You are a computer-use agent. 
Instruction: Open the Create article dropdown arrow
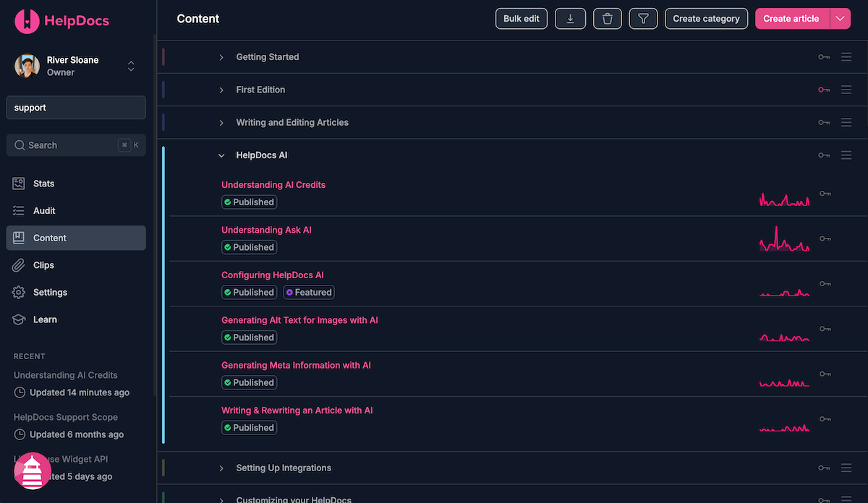click(840, 19)
